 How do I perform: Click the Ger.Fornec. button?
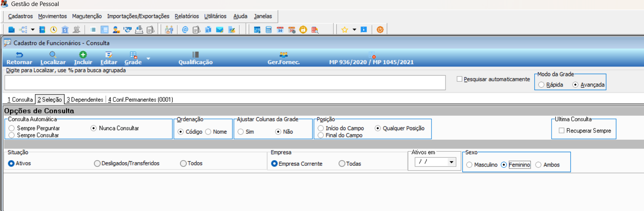283,58
